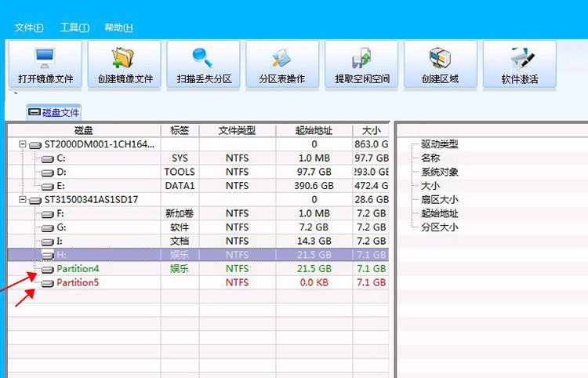Open the 软件激活 activation icon

tap(519, 58)
